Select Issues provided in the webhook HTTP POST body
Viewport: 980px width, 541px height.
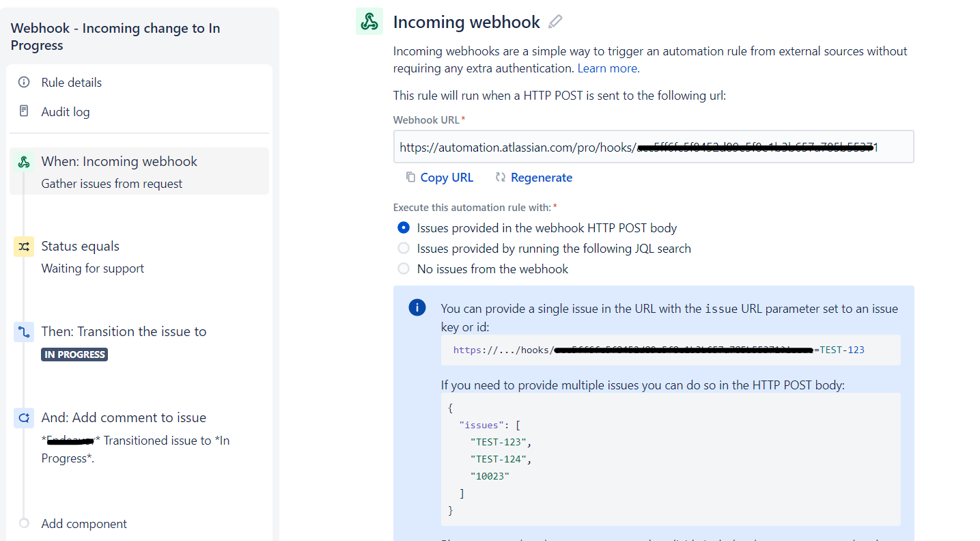coord(404,227)
